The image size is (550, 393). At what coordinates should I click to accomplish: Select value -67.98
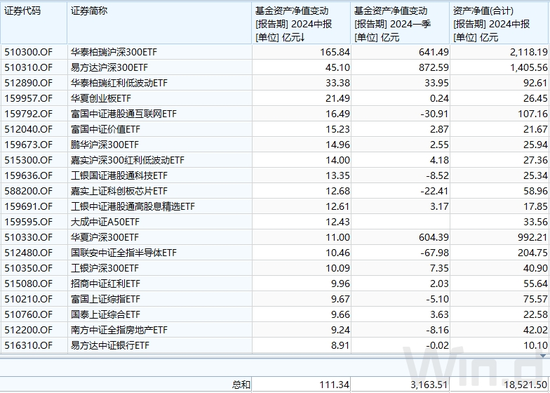click(x=435, y=253)
